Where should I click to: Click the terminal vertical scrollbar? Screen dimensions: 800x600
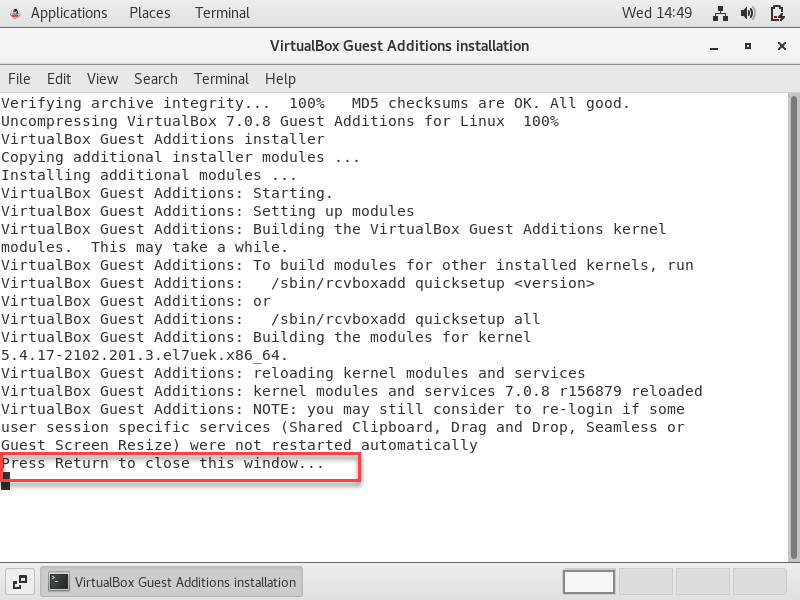[793, 300]
